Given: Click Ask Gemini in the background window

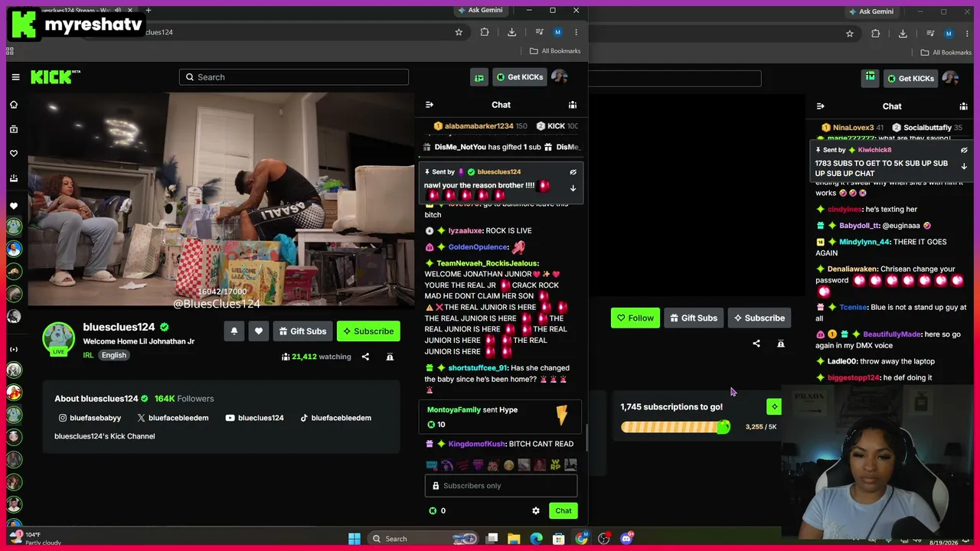Looking at the screenshot, I should pos(871,11).
